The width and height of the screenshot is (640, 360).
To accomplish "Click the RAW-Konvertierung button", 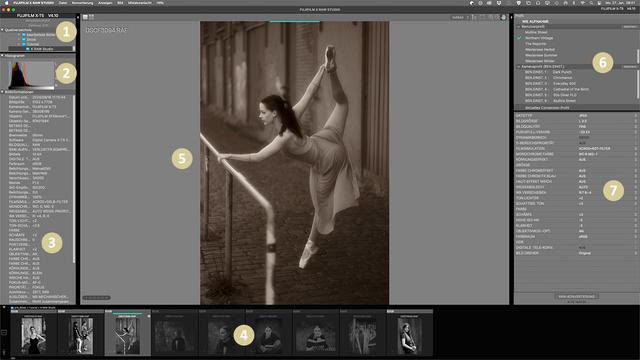I will pyautogui.click(x=576, y=296).
